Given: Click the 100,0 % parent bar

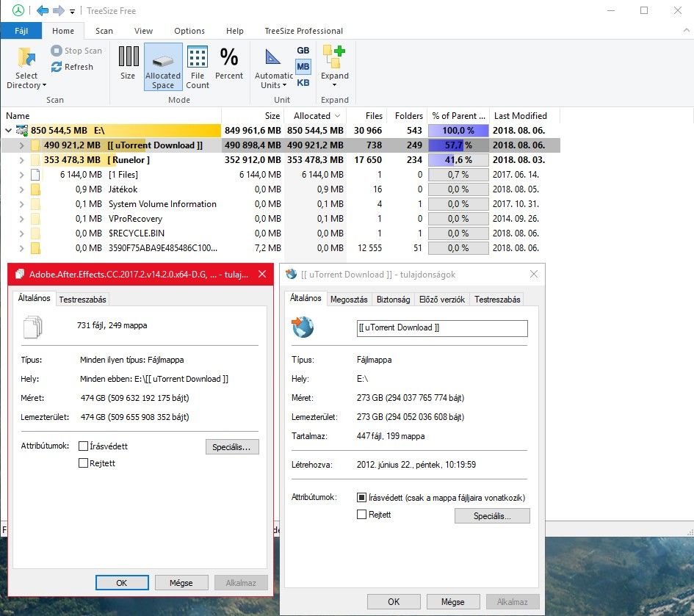Looking at the screenshot, I should tap(458, 131).
